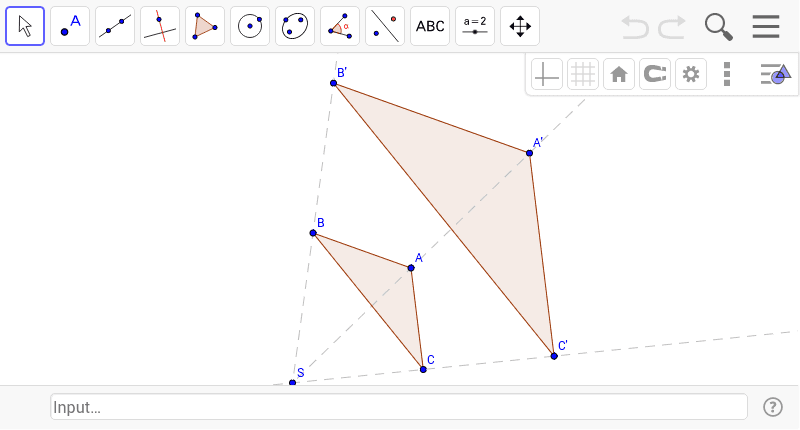The height and width of the screenshot is (430, 800).
Task: Open the search magnifier
Action: click(x=718, y=27)
